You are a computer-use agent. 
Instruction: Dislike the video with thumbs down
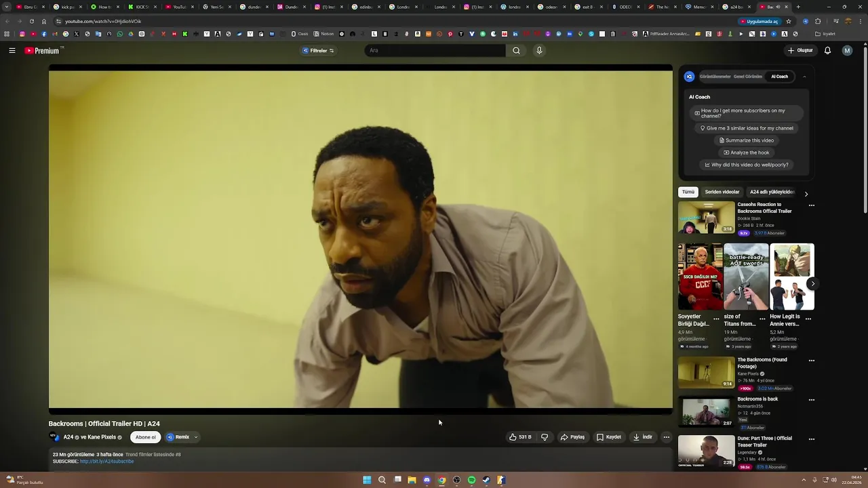point(544,437)
